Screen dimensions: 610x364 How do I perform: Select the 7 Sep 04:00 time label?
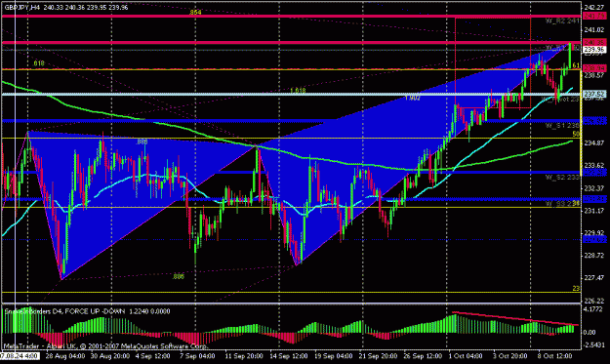pyautogui.click(x=197, y=356)
